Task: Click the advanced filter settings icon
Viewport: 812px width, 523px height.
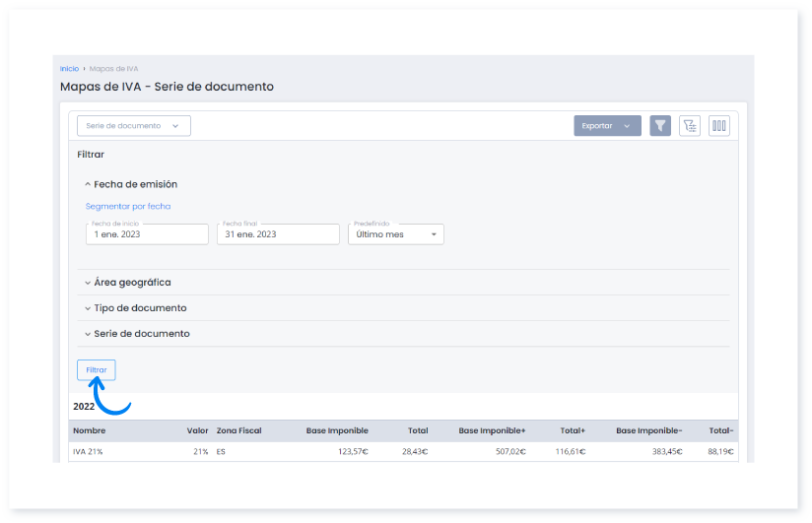Action: (690, 126)
